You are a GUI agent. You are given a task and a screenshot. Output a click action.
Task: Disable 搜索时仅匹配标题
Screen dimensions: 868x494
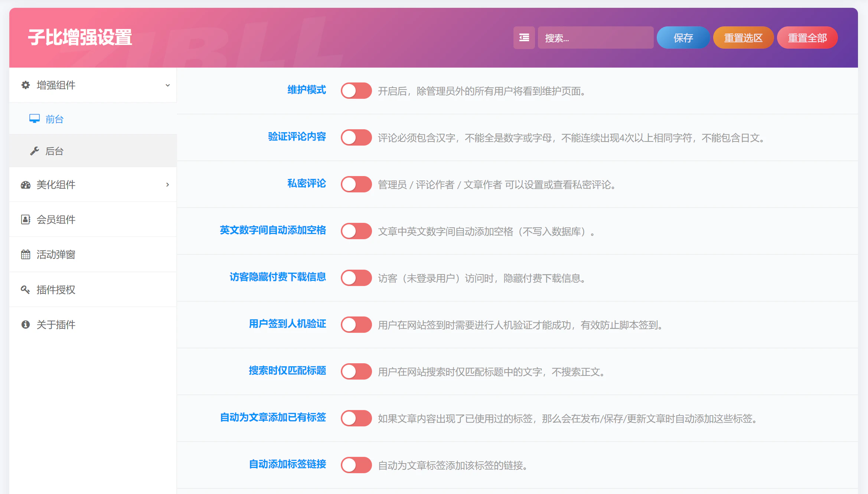[356, 371]
